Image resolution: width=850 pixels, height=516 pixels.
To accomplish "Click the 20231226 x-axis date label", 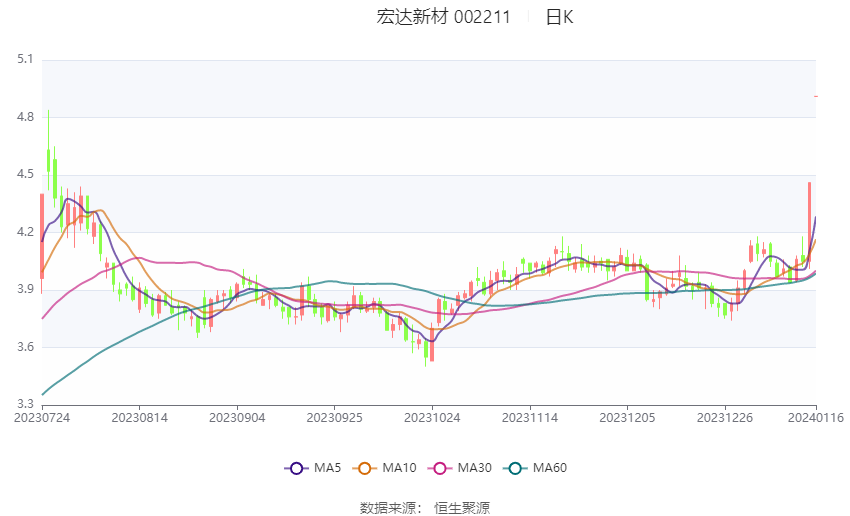I will point(725,418).
